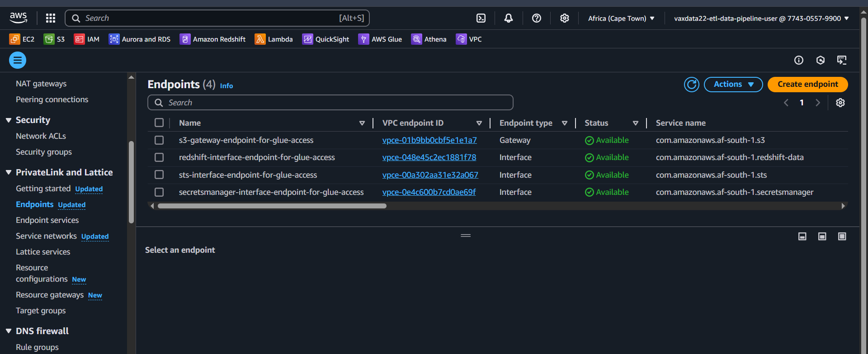Screen dimensions: 868x354
Task: Open the IAM shortcut
Action: click(87, 39)
